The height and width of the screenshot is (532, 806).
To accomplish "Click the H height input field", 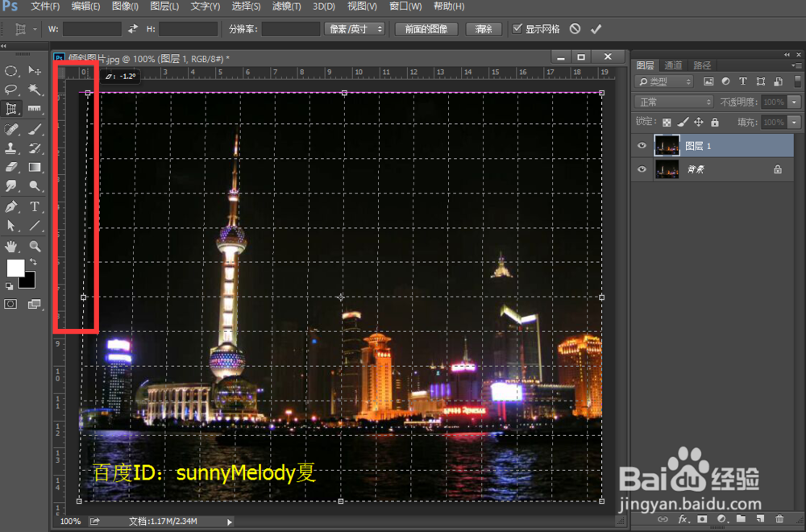I will pos(188,29).
